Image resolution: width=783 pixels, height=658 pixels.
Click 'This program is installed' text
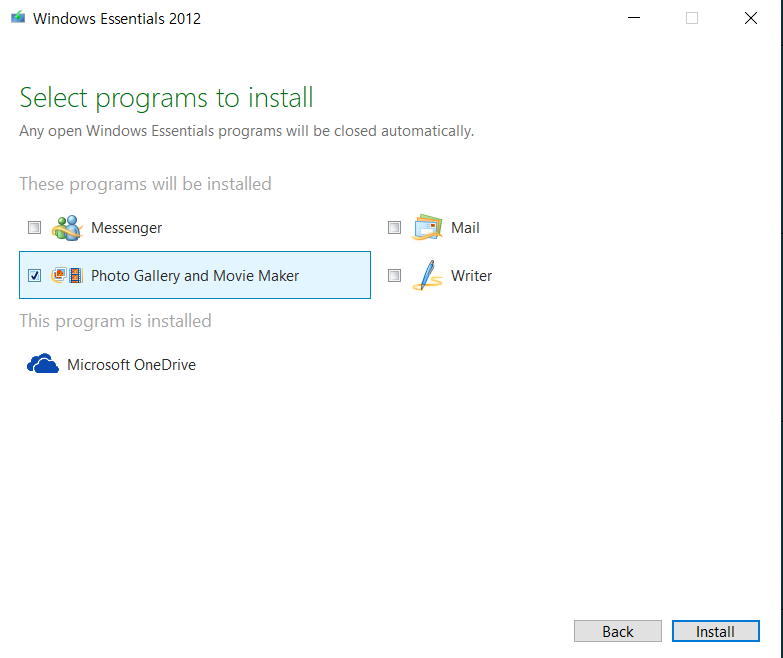click(x=115, y=321)
